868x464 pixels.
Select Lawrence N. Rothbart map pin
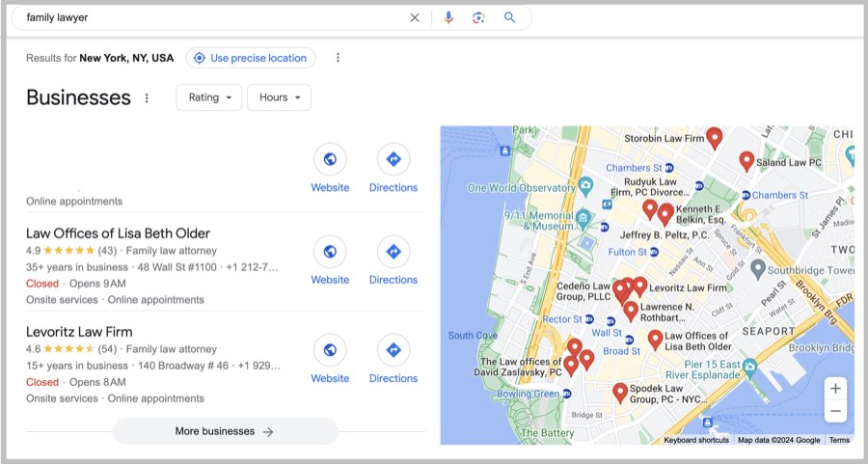(631, 312)
